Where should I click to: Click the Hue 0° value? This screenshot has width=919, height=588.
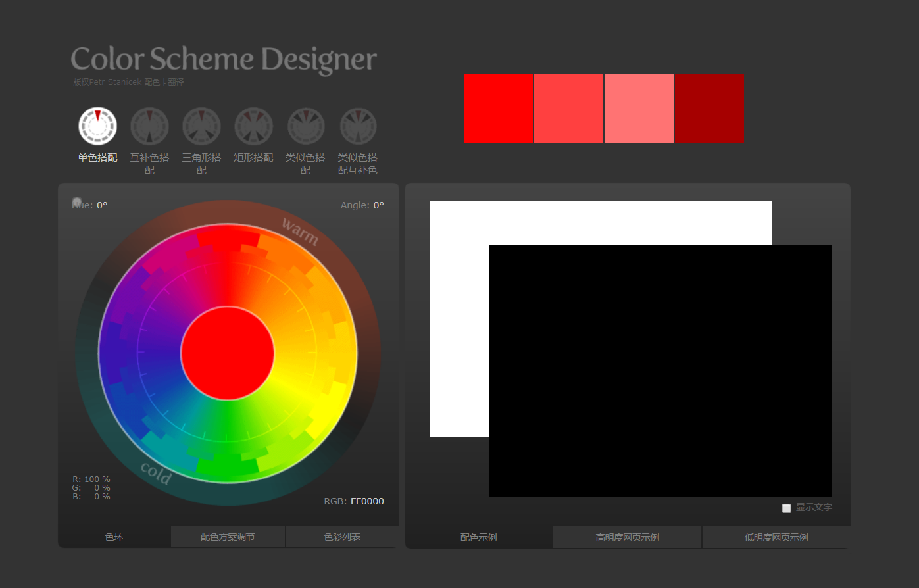tap(102, 205)
